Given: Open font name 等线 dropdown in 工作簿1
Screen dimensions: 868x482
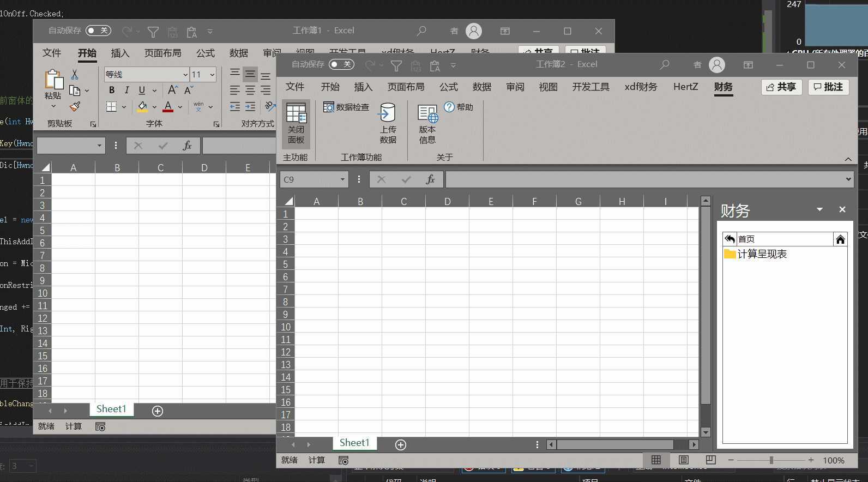Looking at the screenshot, I should click(185, 75).
